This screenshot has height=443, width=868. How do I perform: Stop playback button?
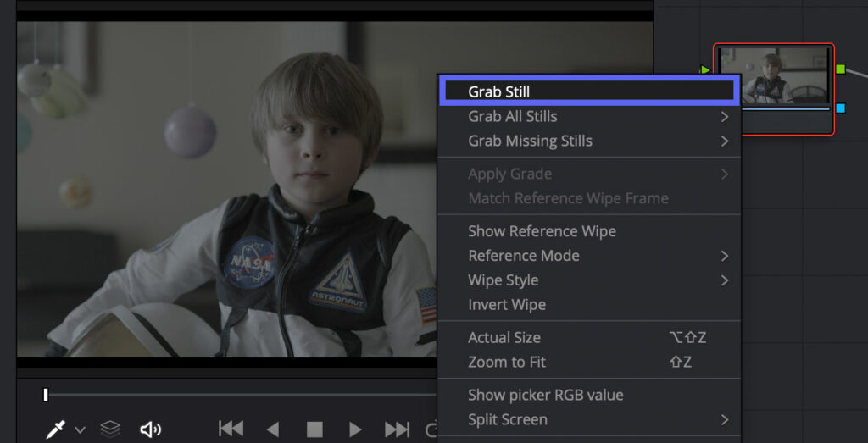point(314,429)
